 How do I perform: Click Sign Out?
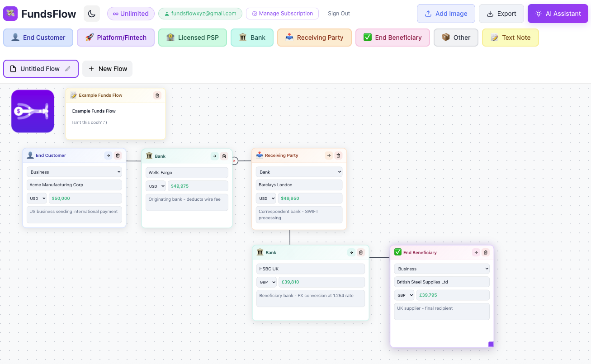pyautogui.click(x=339, y=13)
